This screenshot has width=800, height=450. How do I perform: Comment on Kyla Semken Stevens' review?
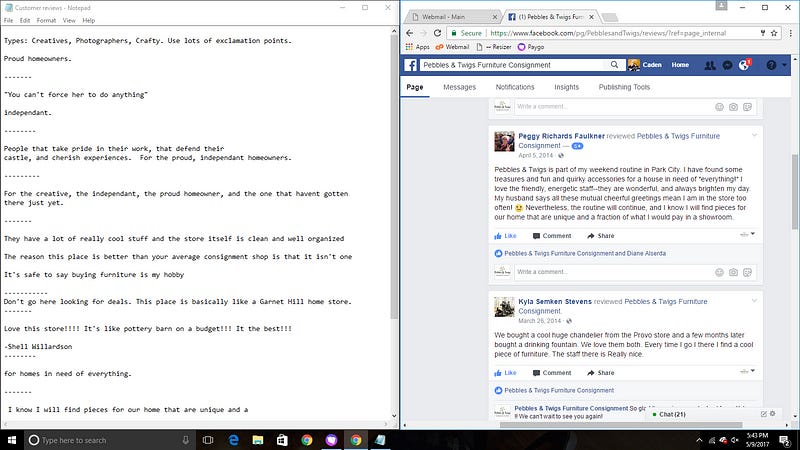[552, 373]
